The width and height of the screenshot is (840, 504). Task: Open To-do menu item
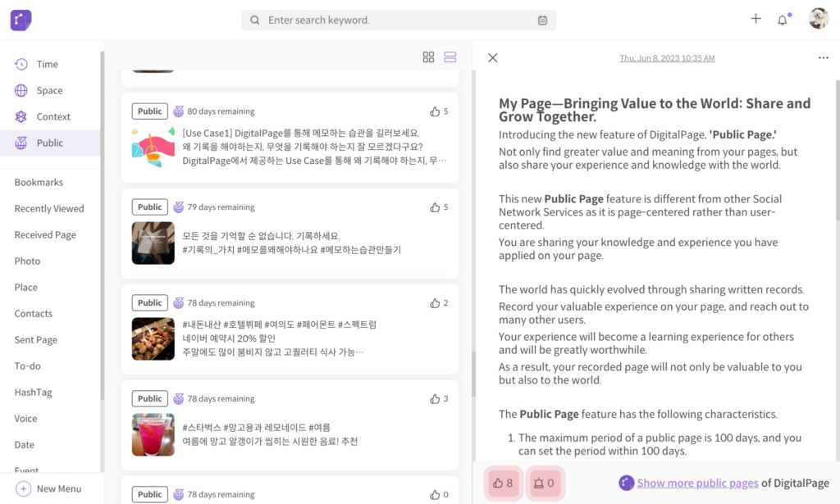point(27,366)
